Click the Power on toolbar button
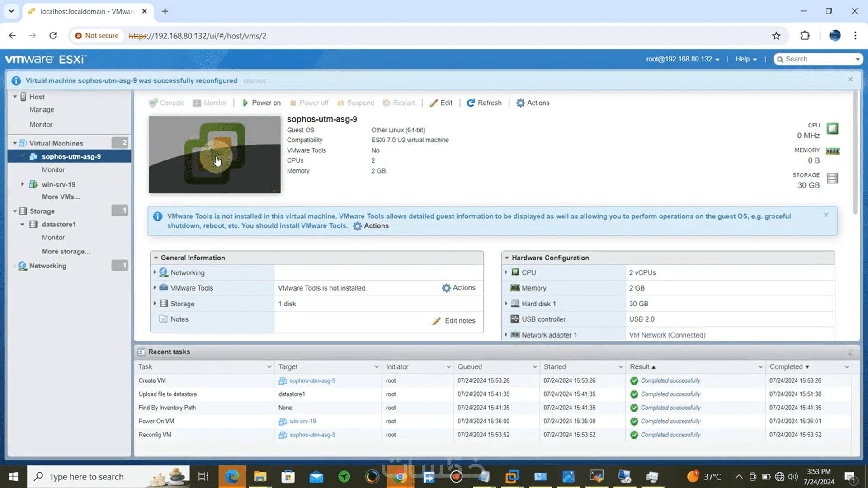This screenshot has height=488, width=868. [261, 103]
